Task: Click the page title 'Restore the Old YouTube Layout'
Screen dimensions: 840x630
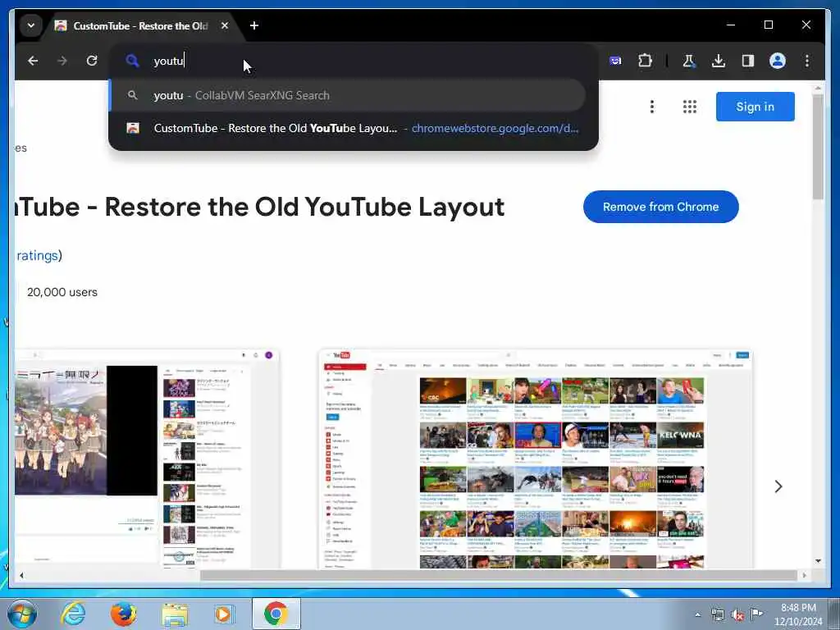Action: pyautogui.click(x=305, y=208)
